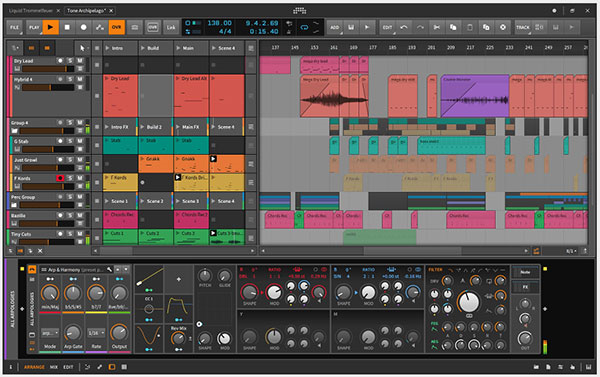Arm record on the Bazille track
The height and width of the screenshot is (377, 600).
[60, 215]
